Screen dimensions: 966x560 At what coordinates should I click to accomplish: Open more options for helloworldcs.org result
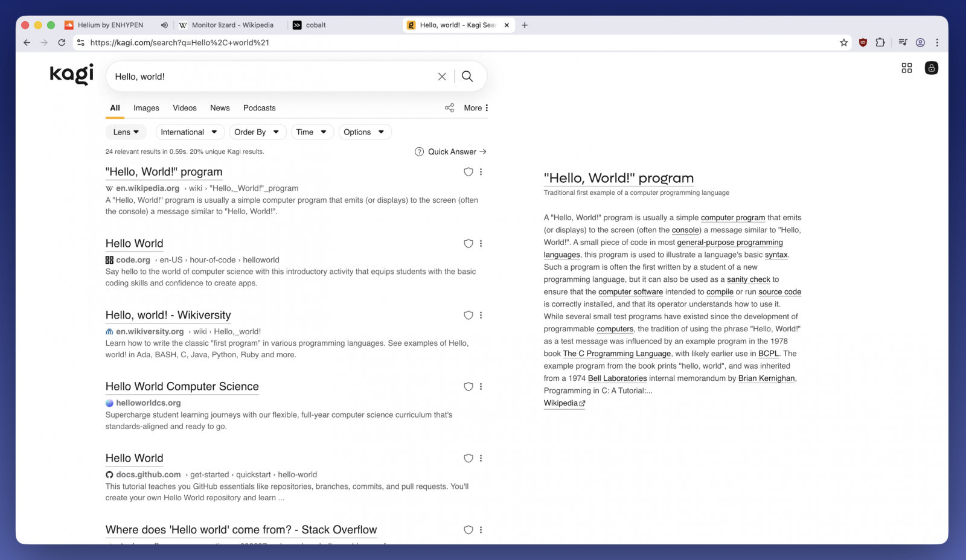[481, 387]
